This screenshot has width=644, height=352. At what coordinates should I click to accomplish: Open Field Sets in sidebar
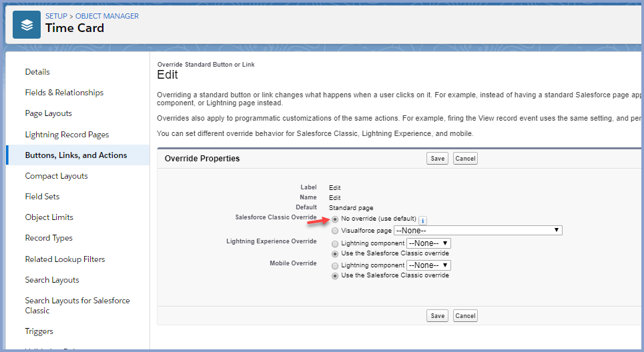[42, 197]
